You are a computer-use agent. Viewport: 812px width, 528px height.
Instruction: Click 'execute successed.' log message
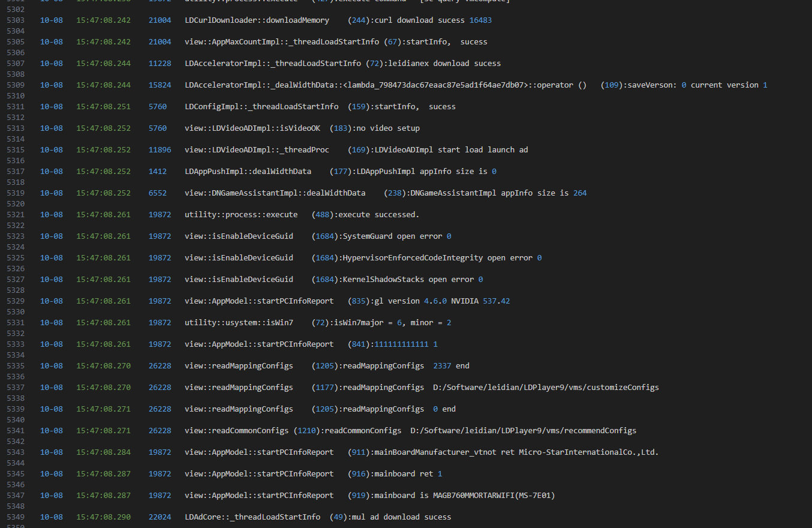(x=378, y=215)
